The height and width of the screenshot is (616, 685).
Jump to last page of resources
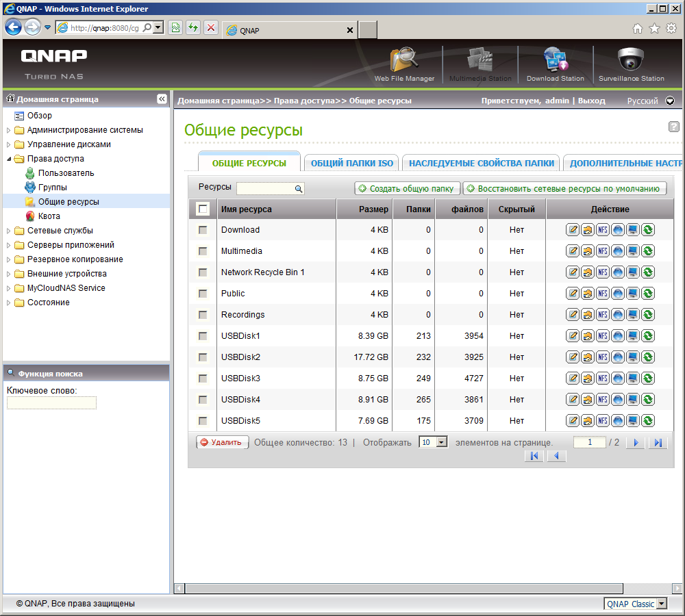[658, 443]
